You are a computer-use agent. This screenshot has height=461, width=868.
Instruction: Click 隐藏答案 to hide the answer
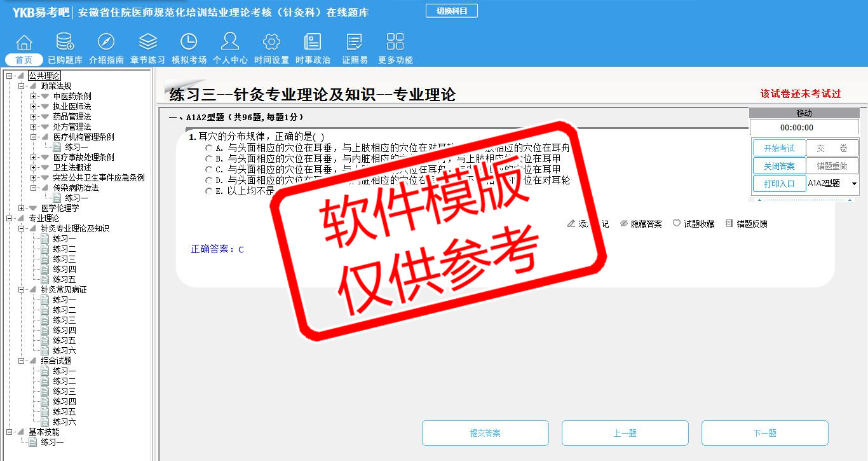(641, 224)
